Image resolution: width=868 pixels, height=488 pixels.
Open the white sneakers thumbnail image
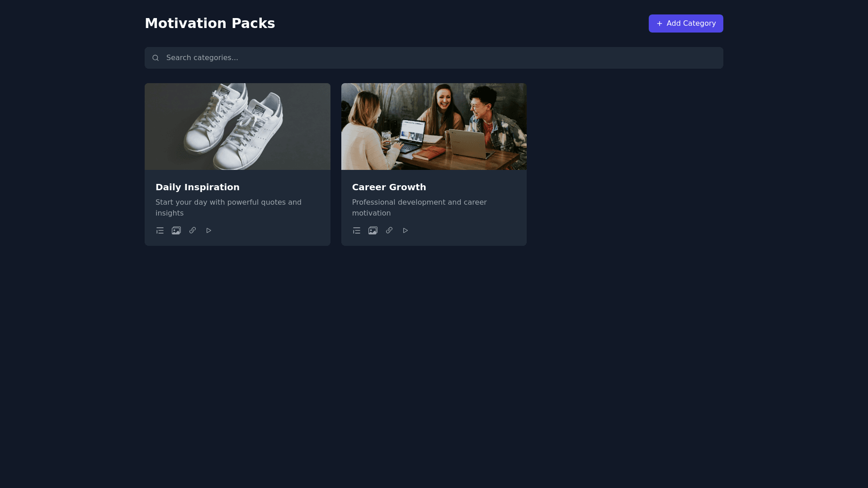coord(237,127)
